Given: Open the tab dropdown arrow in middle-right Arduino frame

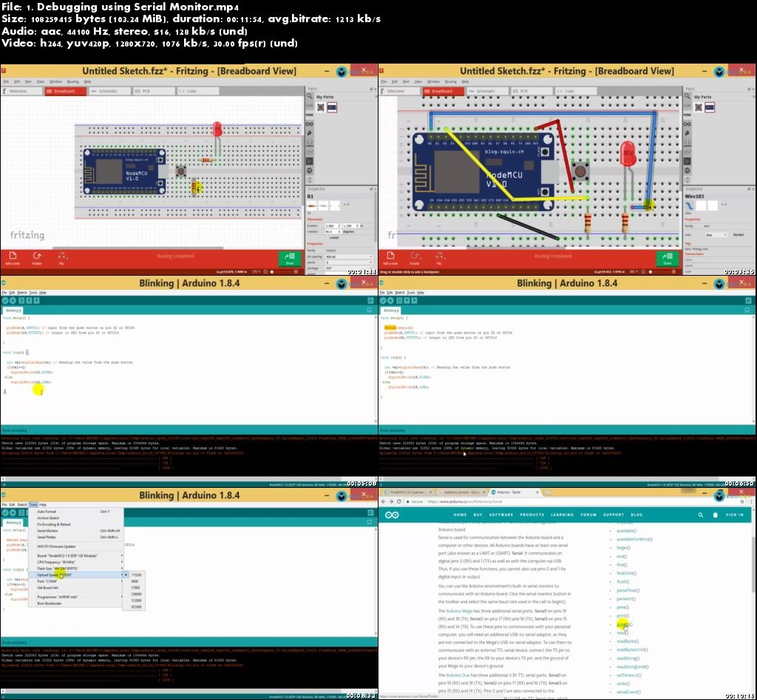Looking at the screenshot, I should (x=747, y=310).
